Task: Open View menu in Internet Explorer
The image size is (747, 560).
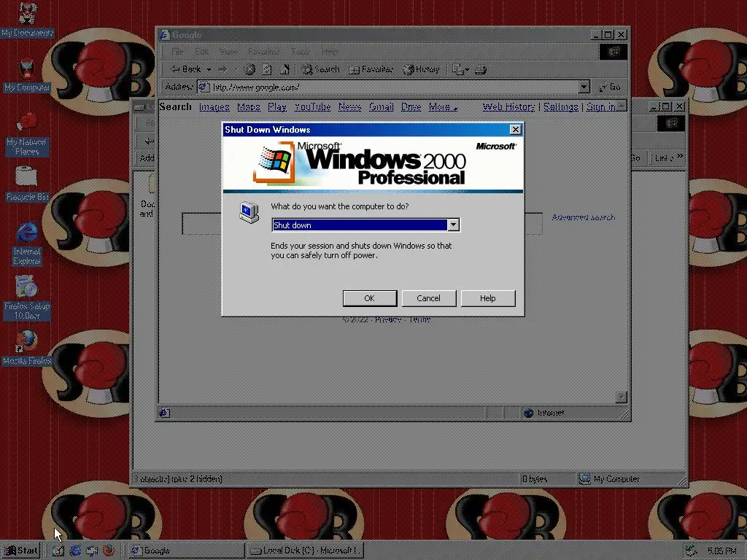Action: click(228, 52)
